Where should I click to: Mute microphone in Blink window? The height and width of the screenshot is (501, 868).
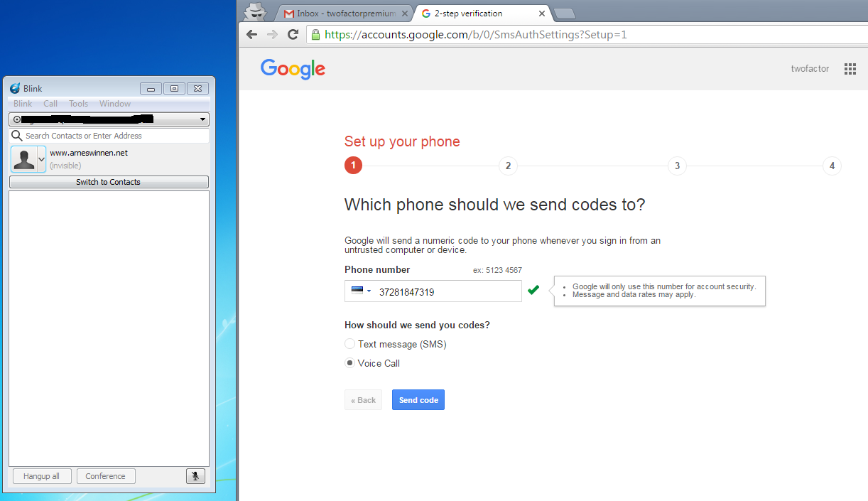pyautogui.click(x=195, y=476)
